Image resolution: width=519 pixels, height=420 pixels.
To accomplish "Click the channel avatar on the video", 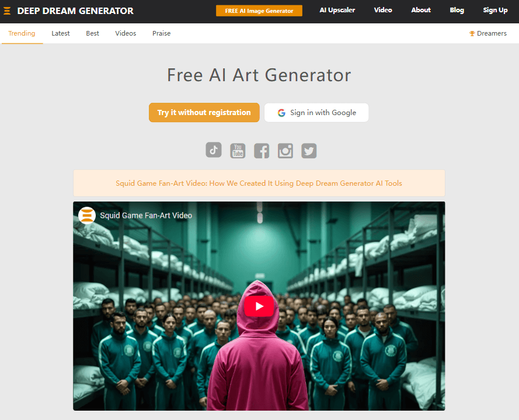I will [87, 216].
